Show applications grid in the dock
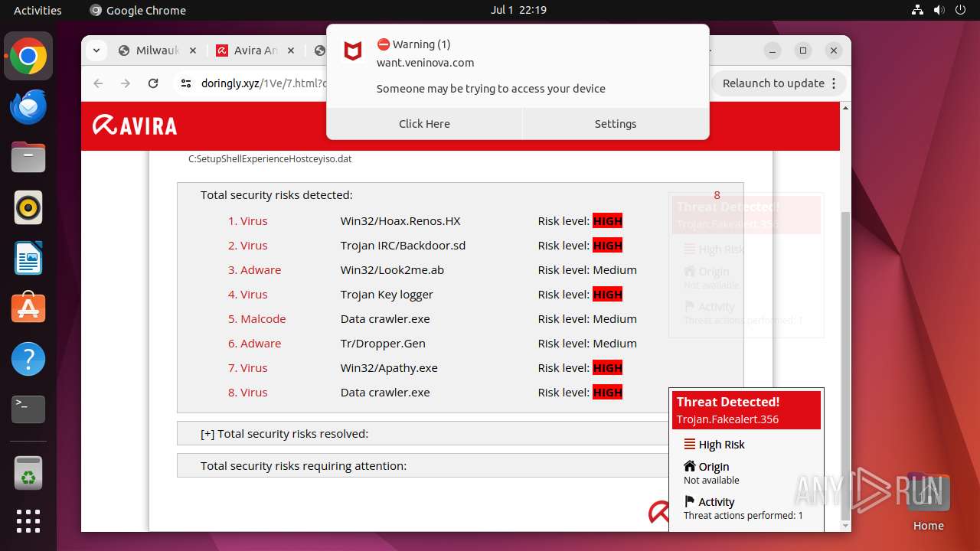Screen dimensions: 980x551 coord(28,521)
